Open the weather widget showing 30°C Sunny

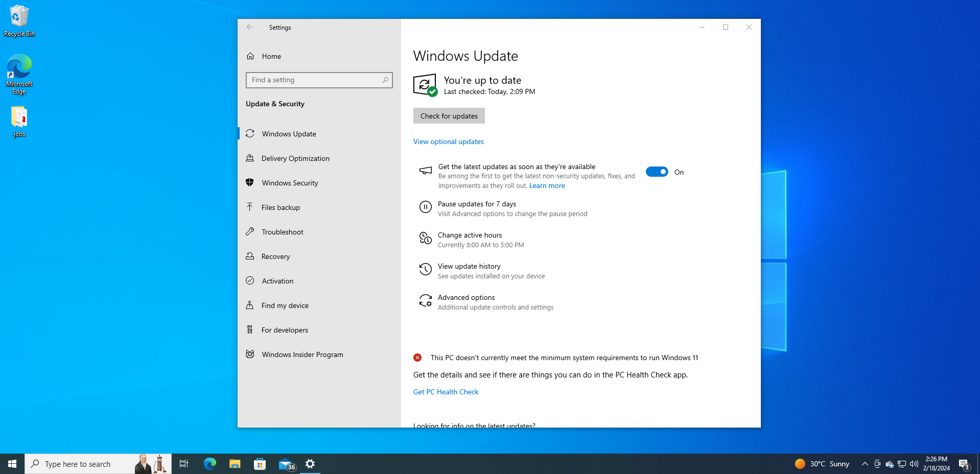click(x=822, y=464)
